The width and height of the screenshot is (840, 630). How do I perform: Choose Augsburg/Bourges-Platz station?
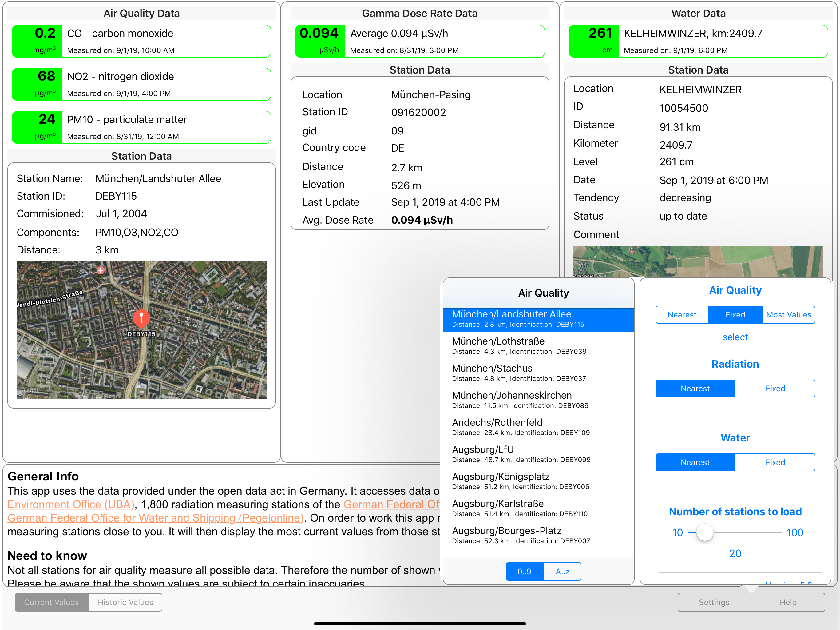tap(538, 535)
